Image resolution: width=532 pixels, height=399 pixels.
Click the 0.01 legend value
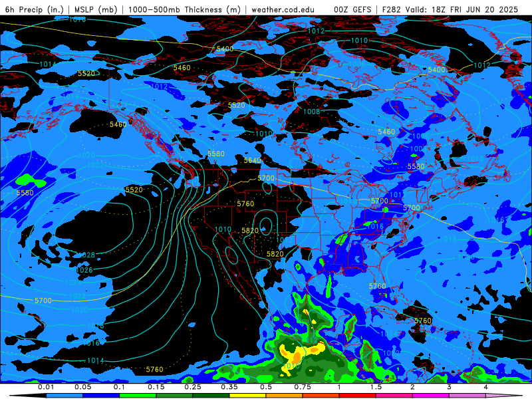[46, 387]
